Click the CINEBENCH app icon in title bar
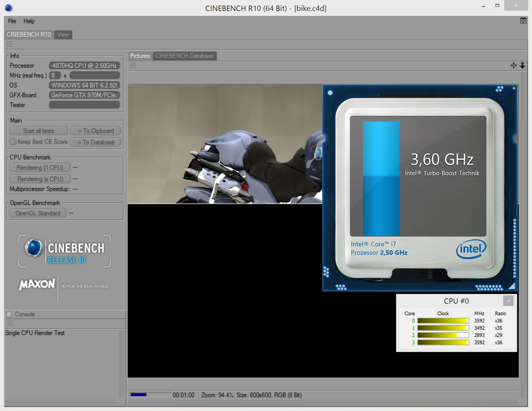The width and height of the screenshot is (532, 411). click(x=9, y=8)
